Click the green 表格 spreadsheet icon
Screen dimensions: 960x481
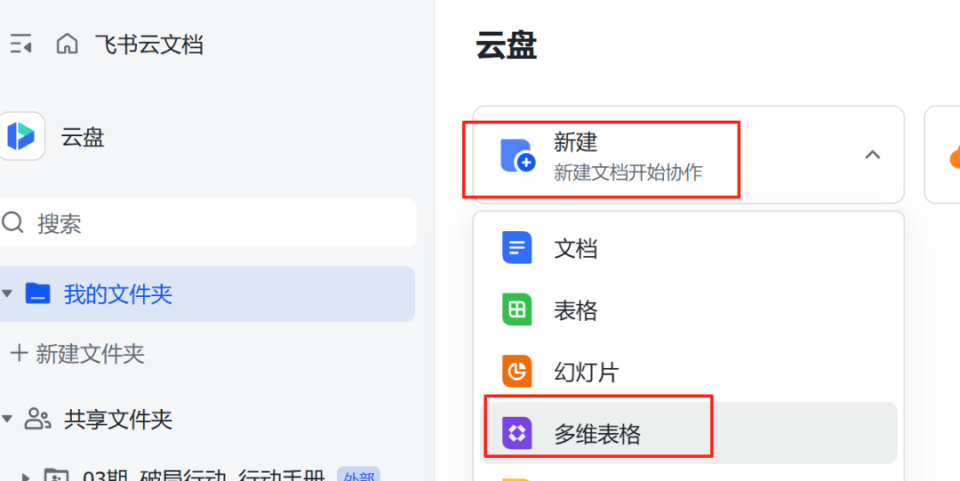tap(517, 310)
